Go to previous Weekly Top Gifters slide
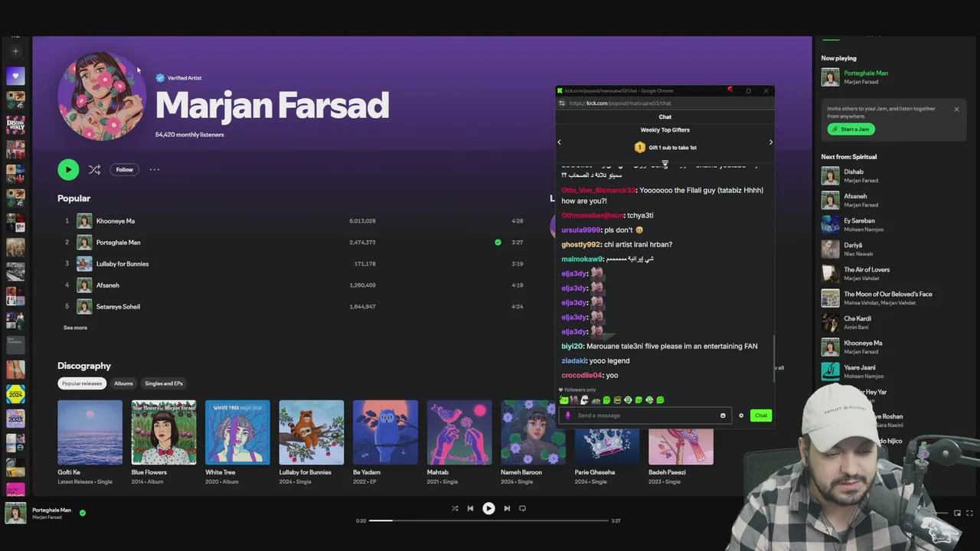Screen dimensions: 980x551 point(559,142)
